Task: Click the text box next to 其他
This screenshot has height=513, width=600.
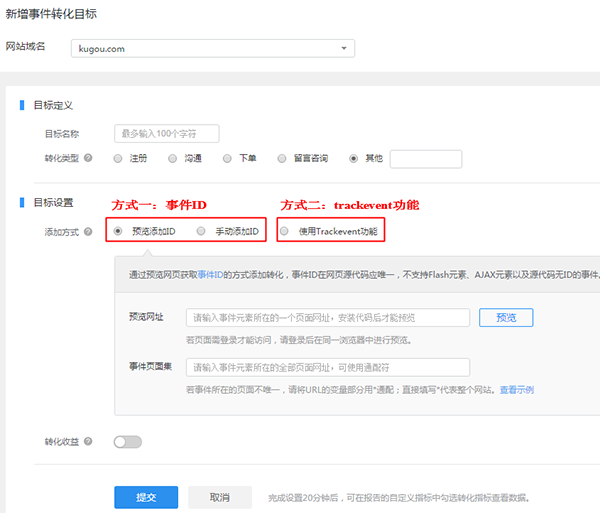Action: click(x=425, y=158)
